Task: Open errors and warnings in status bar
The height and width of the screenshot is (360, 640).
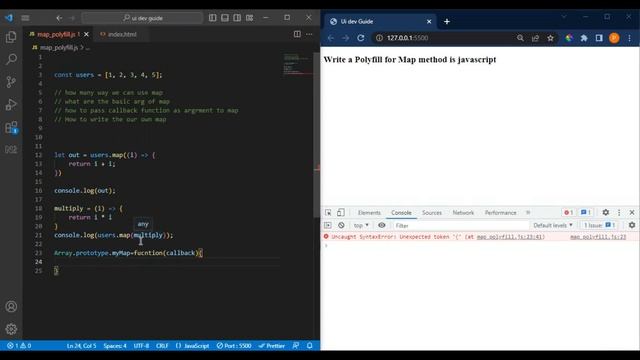Action: [19, 346]
